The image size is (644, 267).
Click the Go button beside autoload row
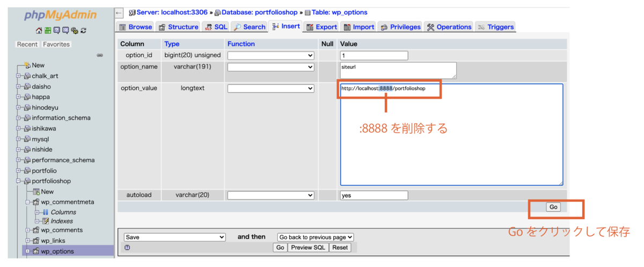click(553, 207)
